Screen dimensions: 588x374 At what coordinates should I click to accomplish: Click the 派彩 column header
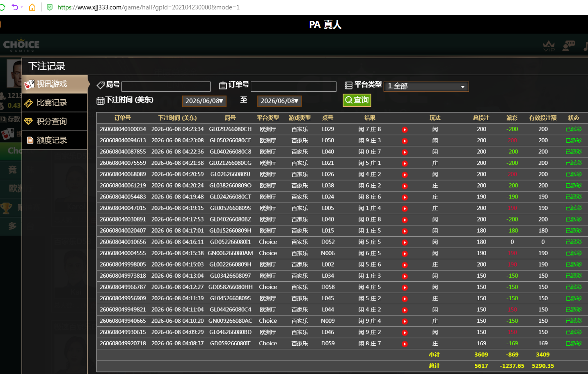point(512,118)
